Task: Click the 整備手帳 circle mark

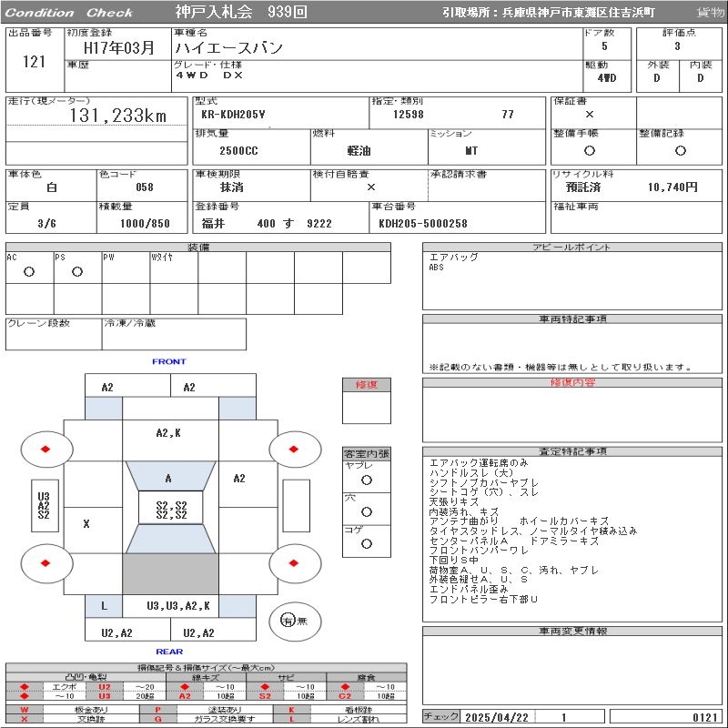Action: (x=589, y=151)
